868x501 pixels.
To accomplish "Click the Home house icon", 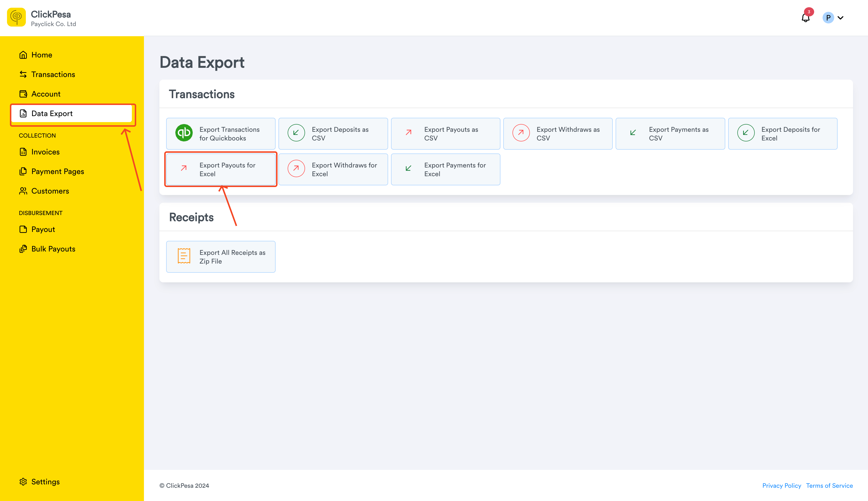I will click(x=23, y=55).
